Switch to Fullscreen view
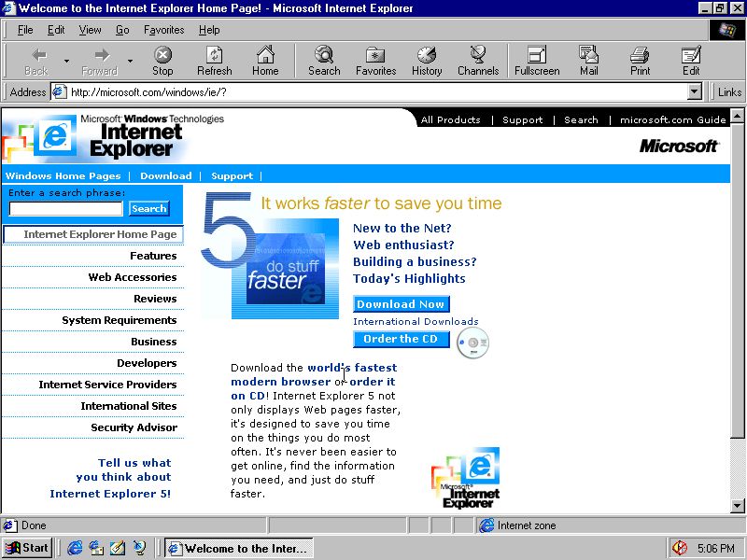 pyautogui.click(x=537, y=62)
